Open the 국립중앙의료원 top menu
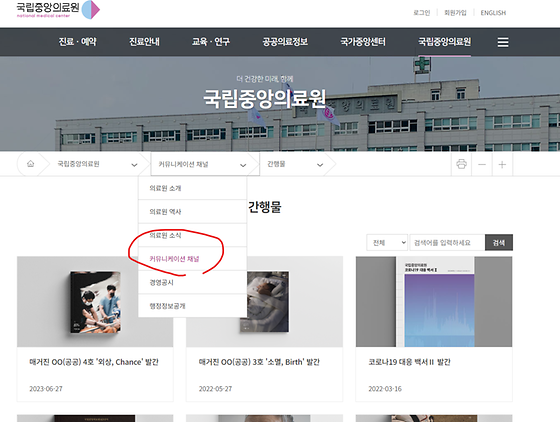Viewport: 560px width, 422px height. pos(445,42)
